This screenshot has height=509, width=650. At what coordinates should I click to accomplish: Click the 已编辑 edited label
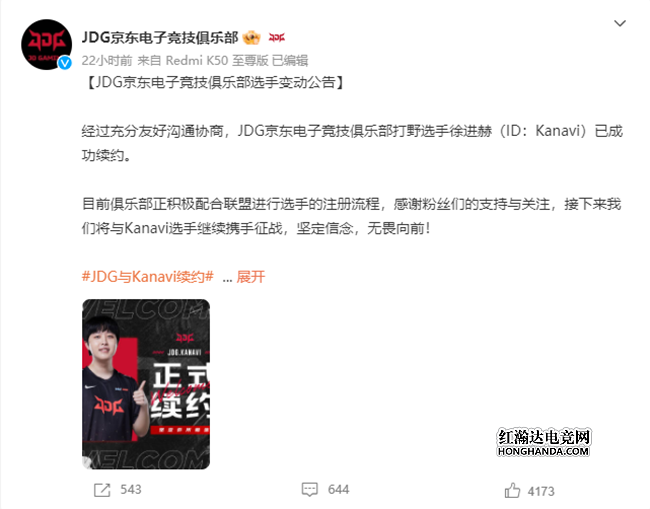[290, 61]
